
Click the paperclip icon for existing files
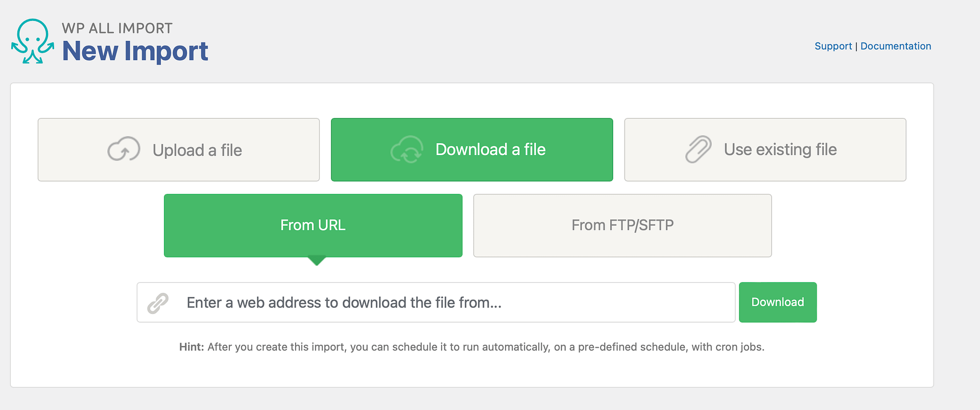698,150
